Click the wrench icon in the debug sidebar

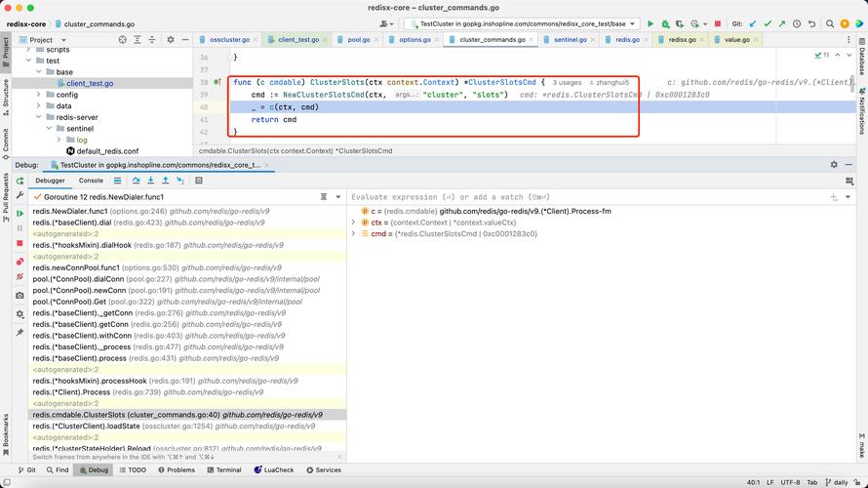pos(20,195)
